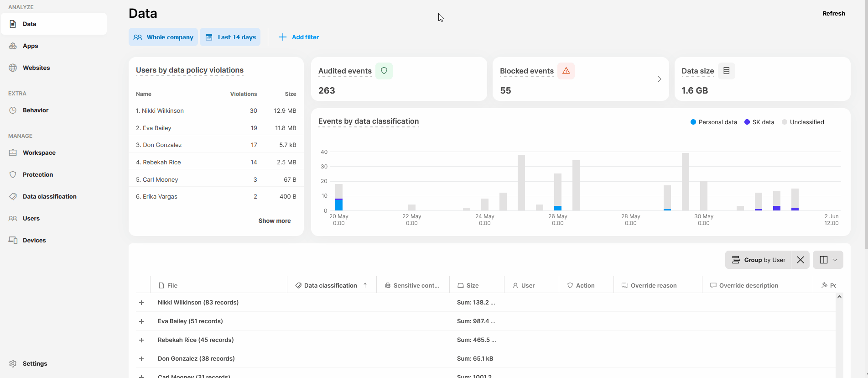
Task: Expand Eva Bailey record group
Action: 141,321
